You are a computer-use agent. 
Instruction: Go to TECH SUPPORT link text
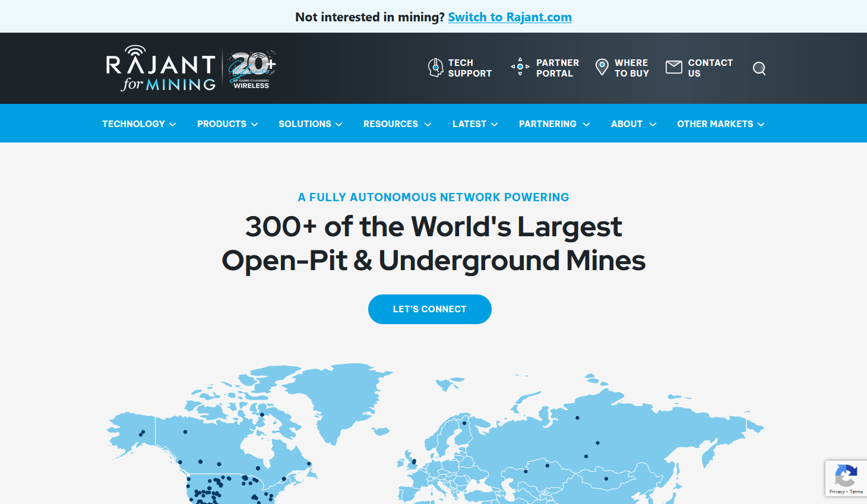click(x=470, y=68)
